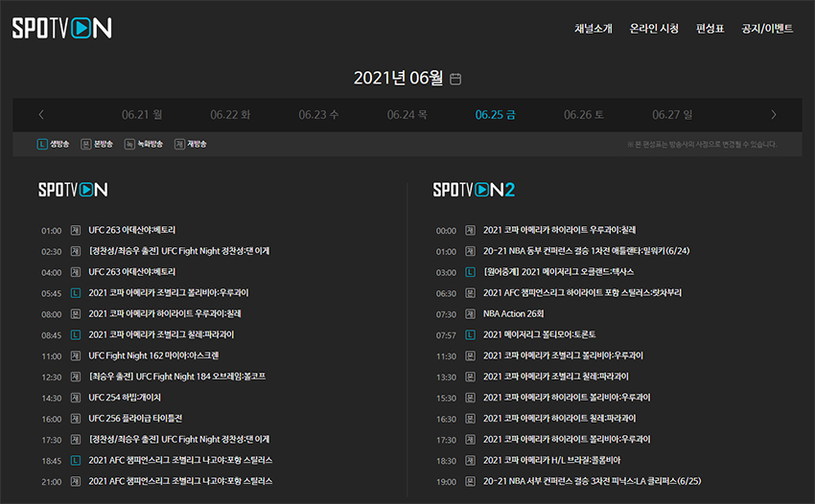Click 01:00 NBA 동부 컨퍼런스 결승 program
This screenshot has height=504, width=815.
tap(586, 251)
